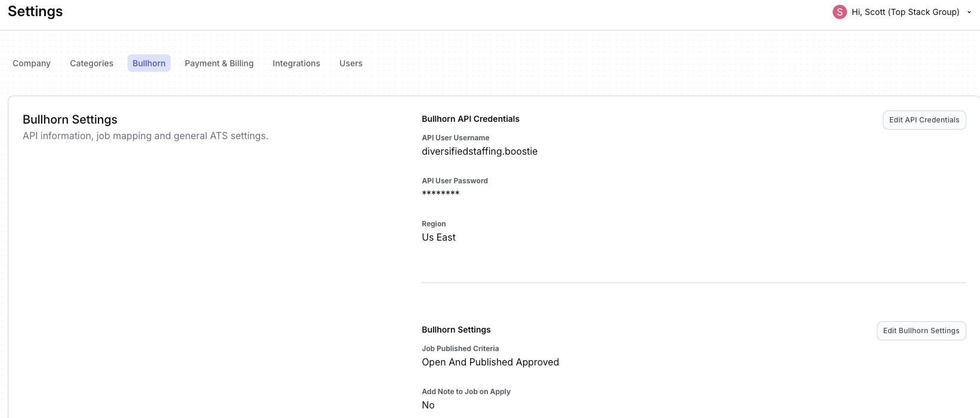980x418 pixels.
Task: Click "Open And Published Approved" criteria value
Action: [490, 362]
